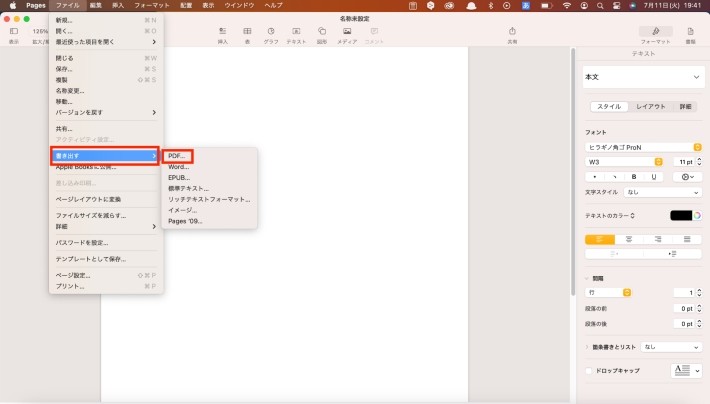This screenshot has height=404, width=710.
Task: Open the advanced text options gear
Action: [x=687, y=177]
